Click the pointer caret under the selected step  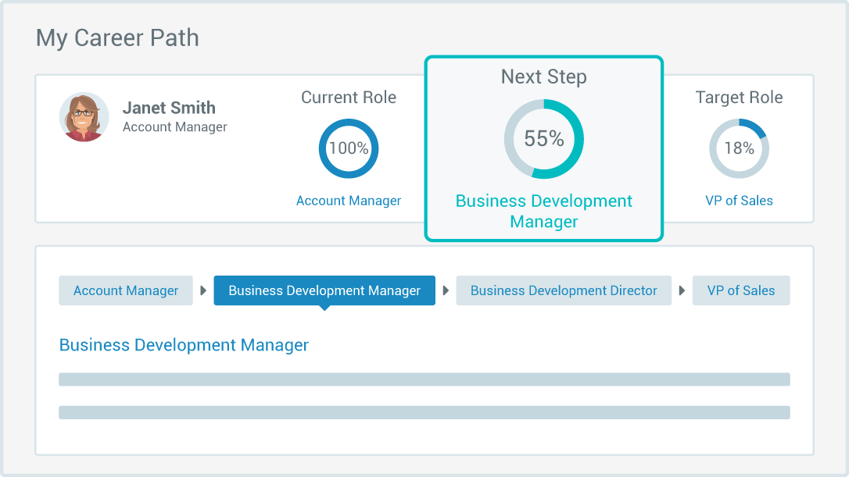[324, 308]
